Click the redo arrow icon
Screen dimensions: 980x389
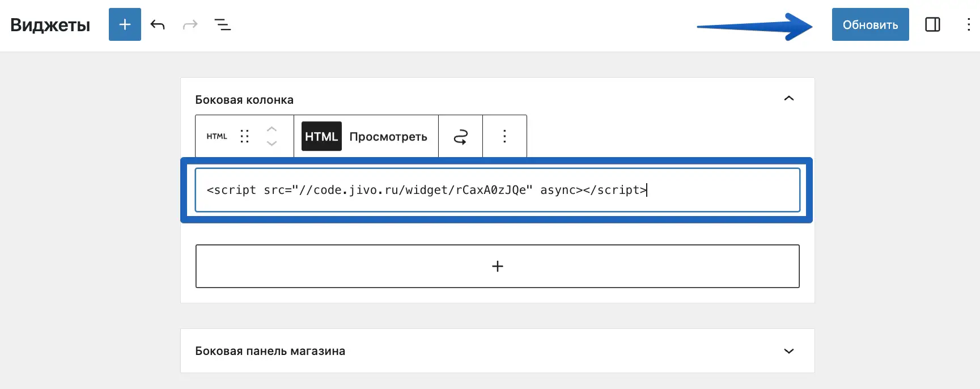pyautogui.click(x=190, y=24)
